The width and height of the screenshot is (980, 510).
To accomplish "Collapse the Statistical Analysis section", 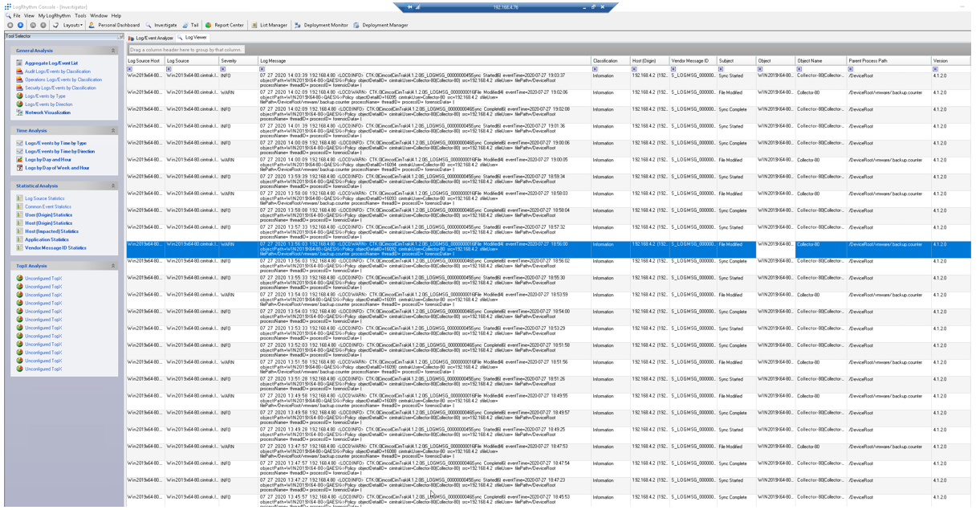I will click(x=113, y=186).
